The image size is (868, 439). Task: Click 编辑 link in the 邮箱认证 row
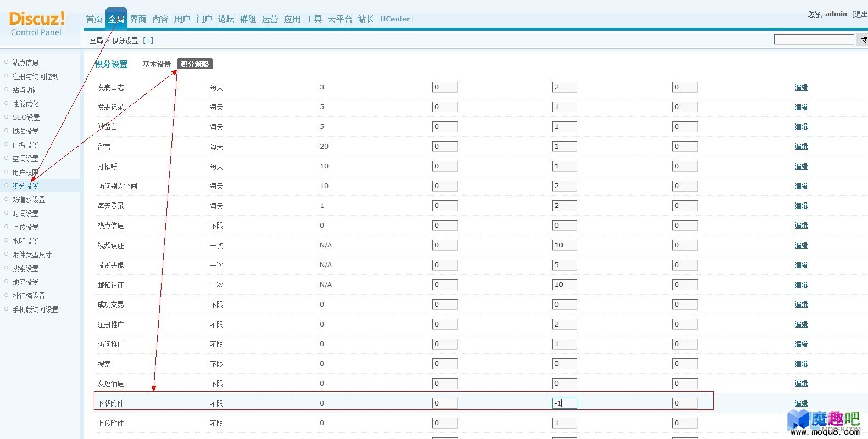(x=801, y=285)
